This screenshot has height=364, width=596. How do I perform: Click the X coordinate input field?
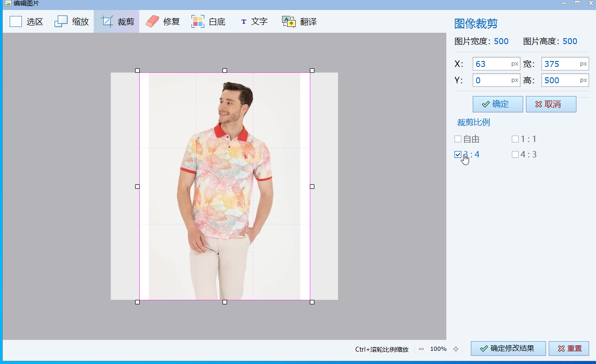[491, 64]
